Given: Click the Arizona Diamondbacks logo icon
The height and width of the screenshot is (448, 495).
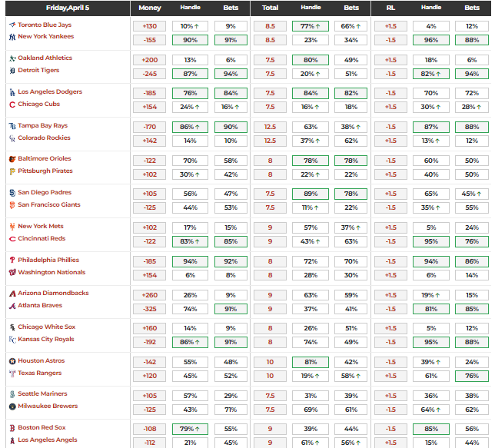Looking at the screenshot, I should point(12,294).
